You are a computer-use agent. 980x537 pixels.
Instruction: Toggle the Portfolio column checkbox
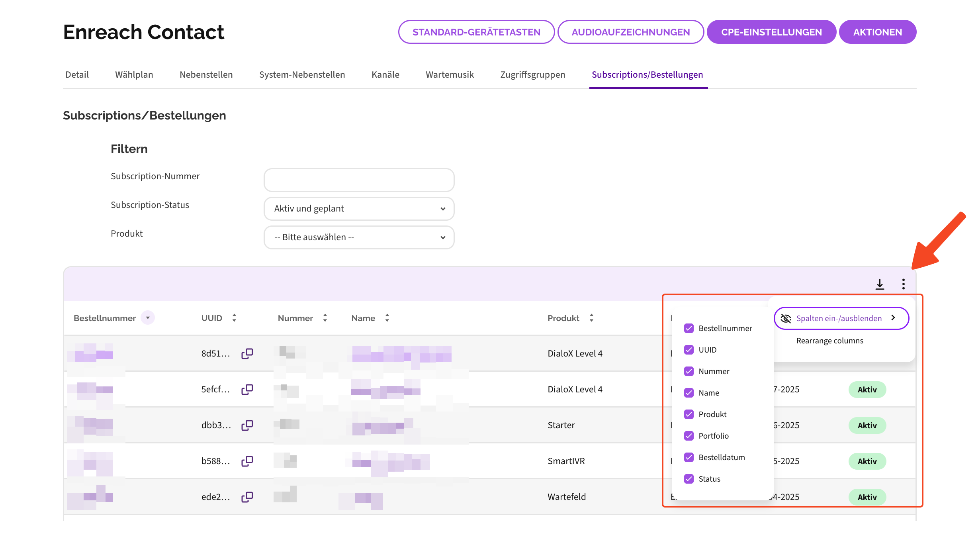click(x=689, y=436)
